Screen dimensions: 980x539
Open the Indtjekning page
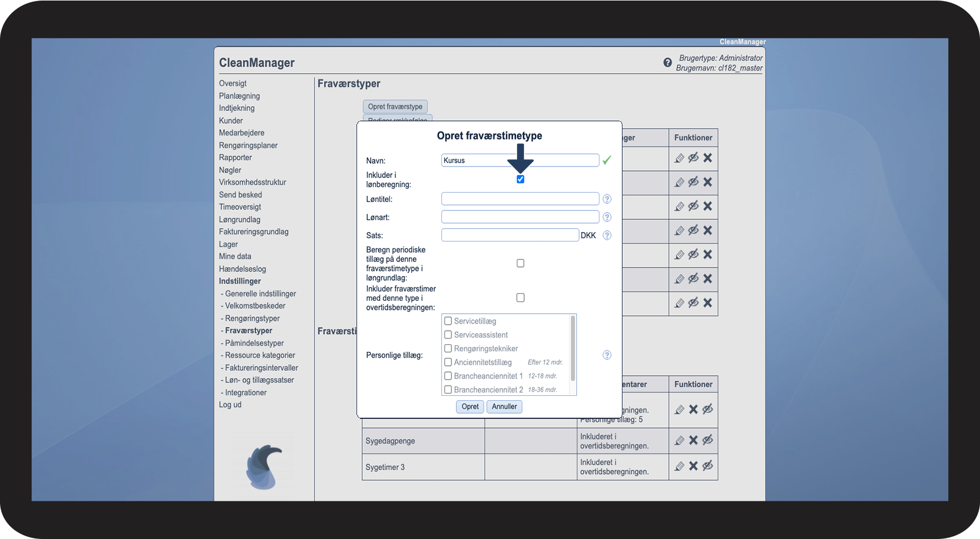click(237, 108)
